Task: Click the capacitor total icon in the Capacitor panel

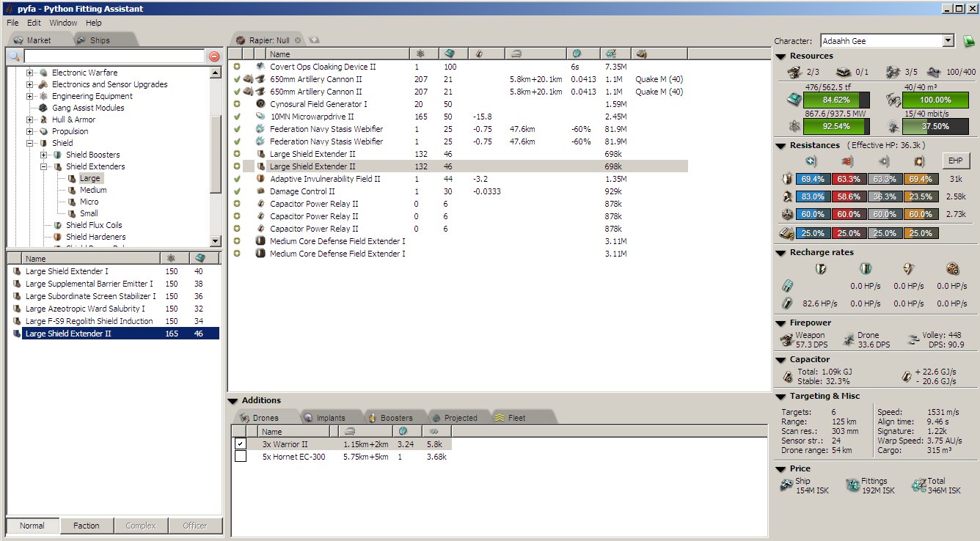Action: (x=788, y=376)
